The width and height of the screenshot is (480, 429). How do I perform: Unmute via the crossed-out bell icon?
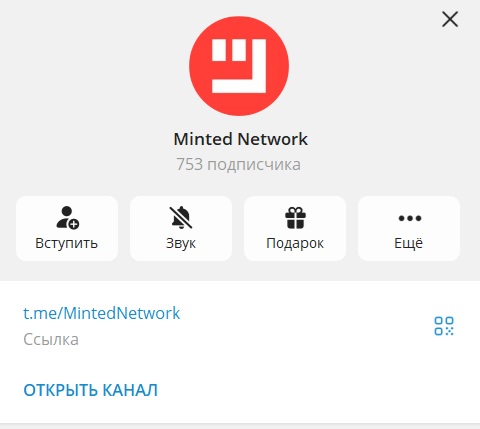point(181,218)
